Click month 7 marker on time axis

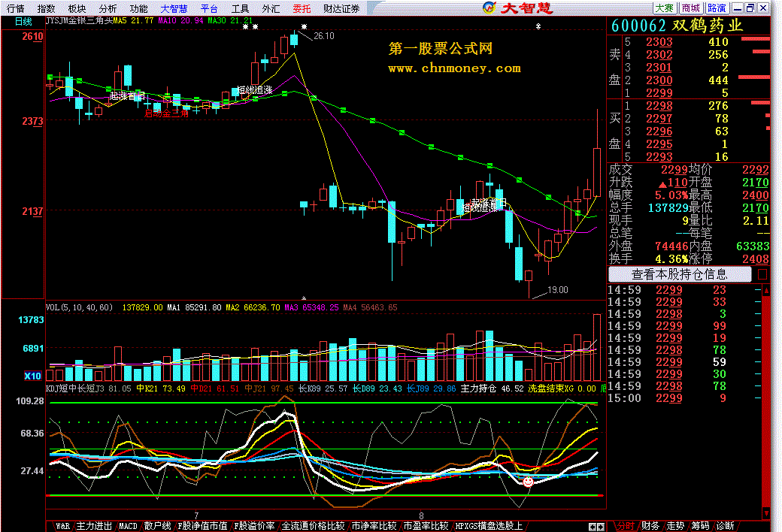196,515
